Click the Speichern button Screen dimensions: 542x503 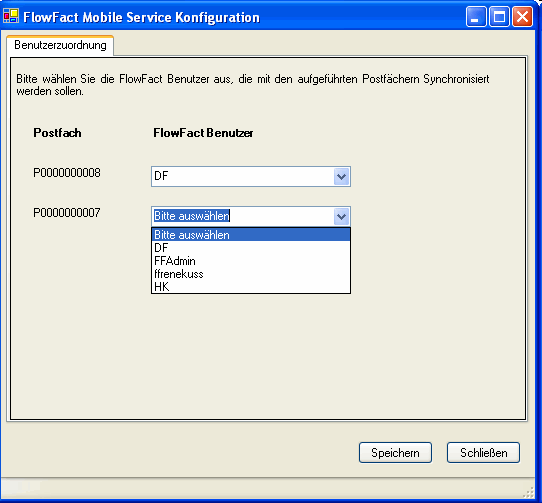click(x=395, y=453)
